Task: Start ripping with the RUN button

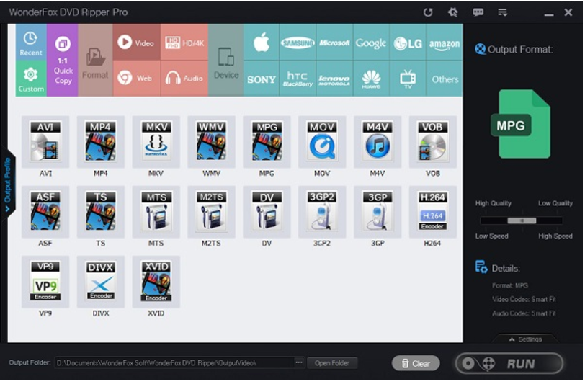Action: point(509,363)
